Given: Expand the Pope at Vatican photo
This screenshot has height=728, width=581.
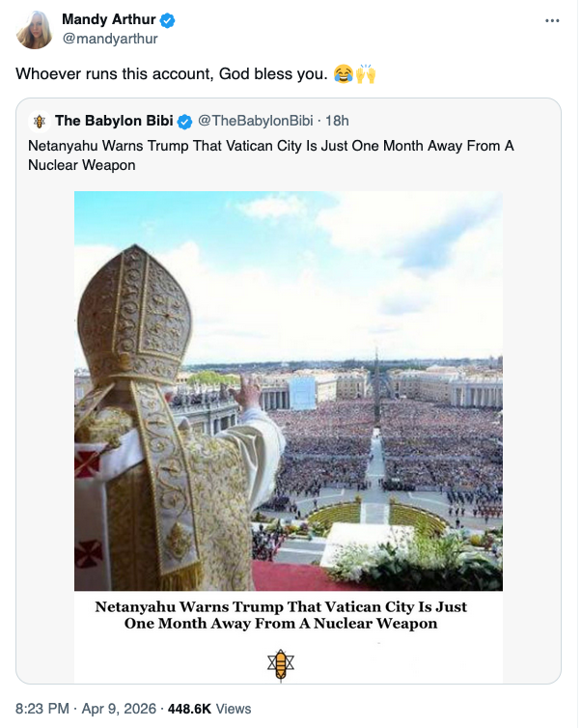Looking at the screenshot, I should pyautogui.click(x=289, y=390).
